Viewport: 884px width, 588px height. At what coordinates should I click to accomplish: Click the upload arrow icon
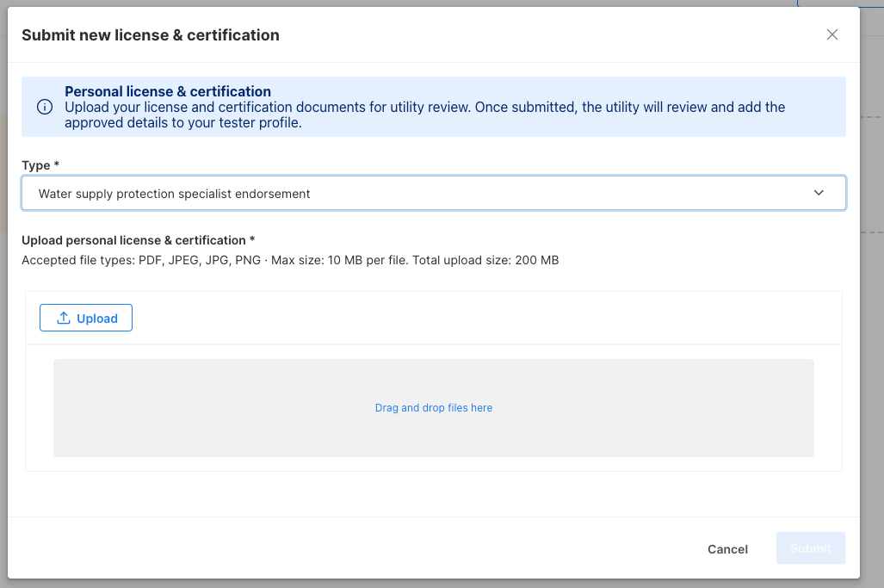pyautogui.click(x=64, y=319)
